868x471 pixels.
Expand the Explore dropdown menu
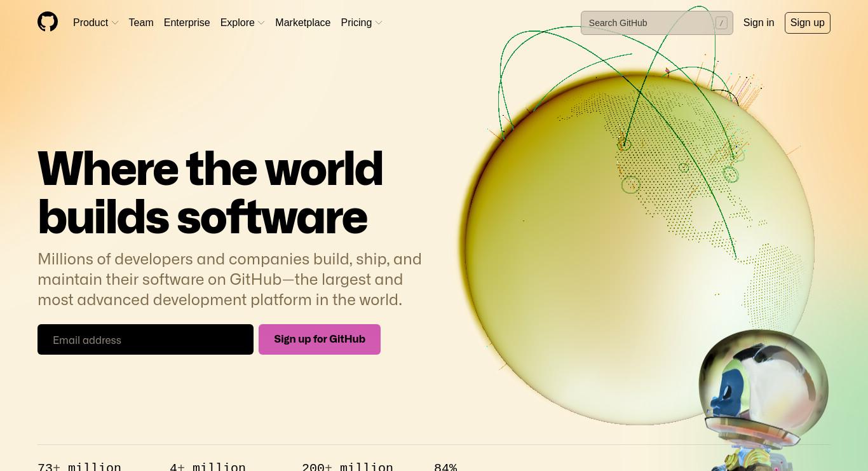pos(243,23)
